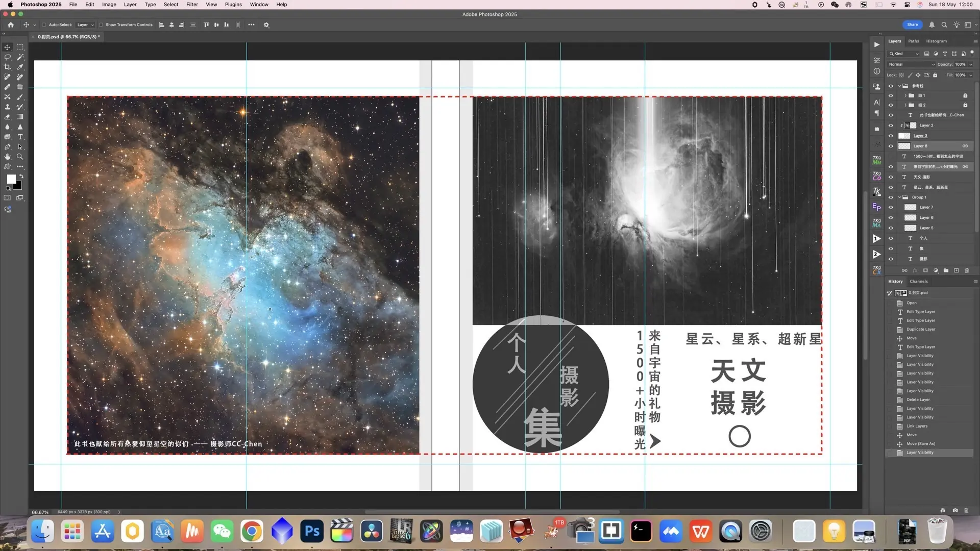Expand the 组 1 layer group
The image size is (980, 551).
(x=905, y=95)
